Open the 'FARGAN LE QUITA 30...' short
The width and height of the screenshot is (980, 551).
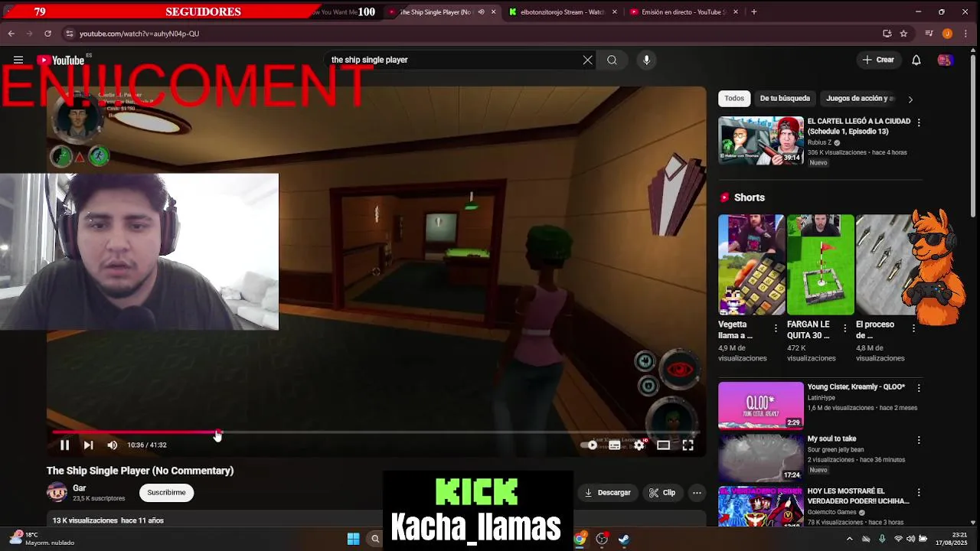click(x=820, y=265)
